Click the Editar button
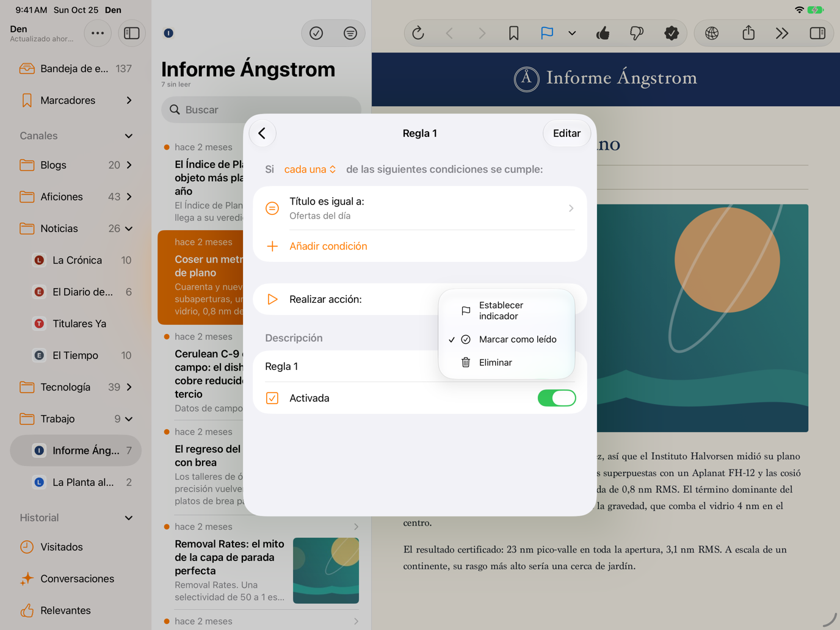The image size is (840, 630). coord(567,133)
